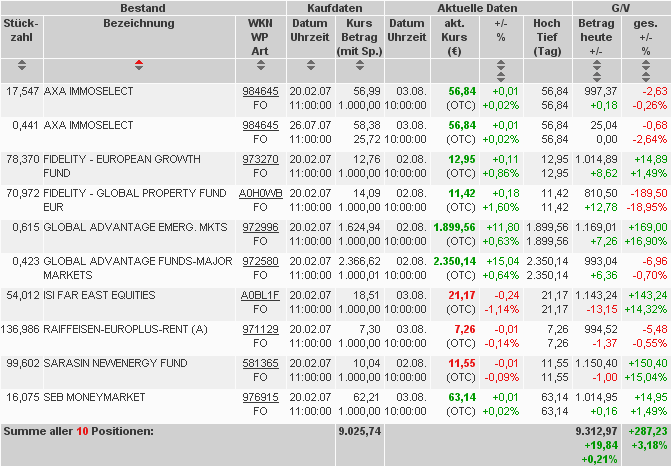Click the Bestand group header
671x466 pixels.
coord(143,8)
